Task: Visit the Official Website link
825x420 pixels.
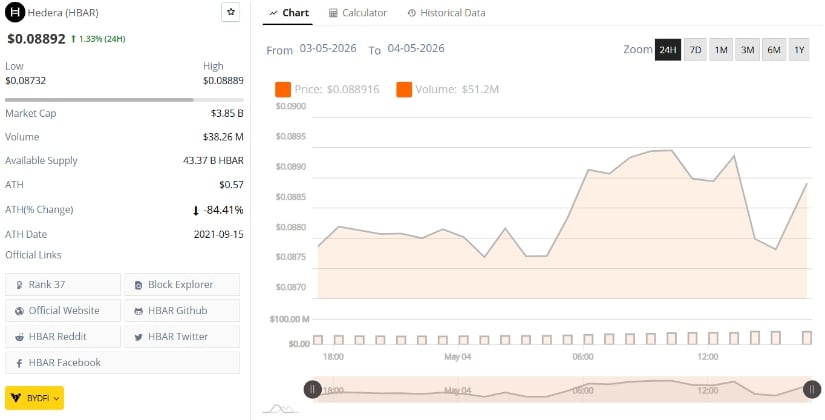Action: [x=63, y=311]
